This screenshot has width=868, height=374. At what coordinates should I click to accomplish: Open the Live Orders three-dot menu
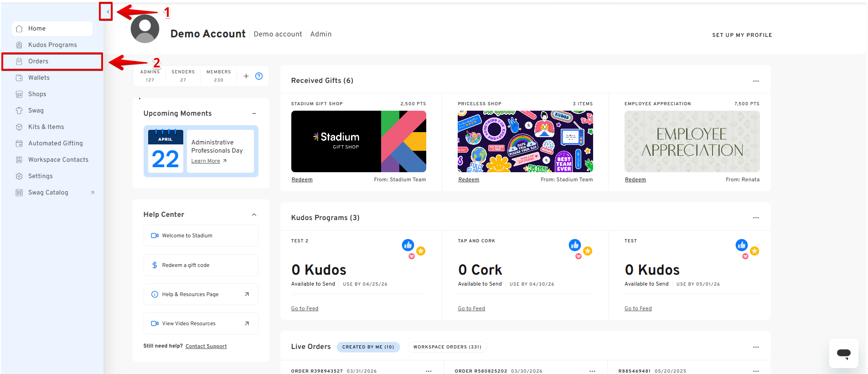pos(755,347)
